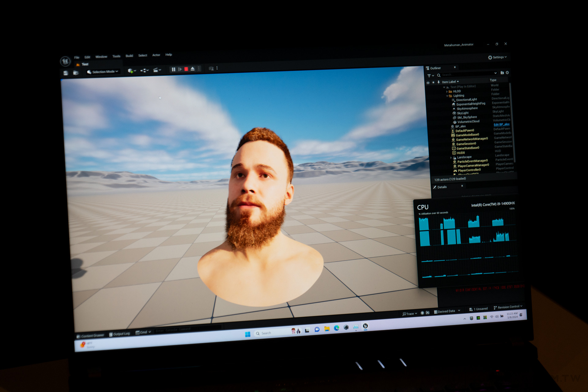Click the 1 Unsaved button

478,309
